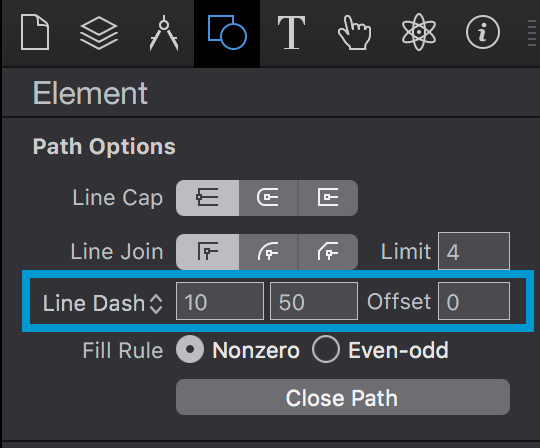Choose the butt Line Cap option
This screenshot has width=540, height=448.
click(207, 198)
